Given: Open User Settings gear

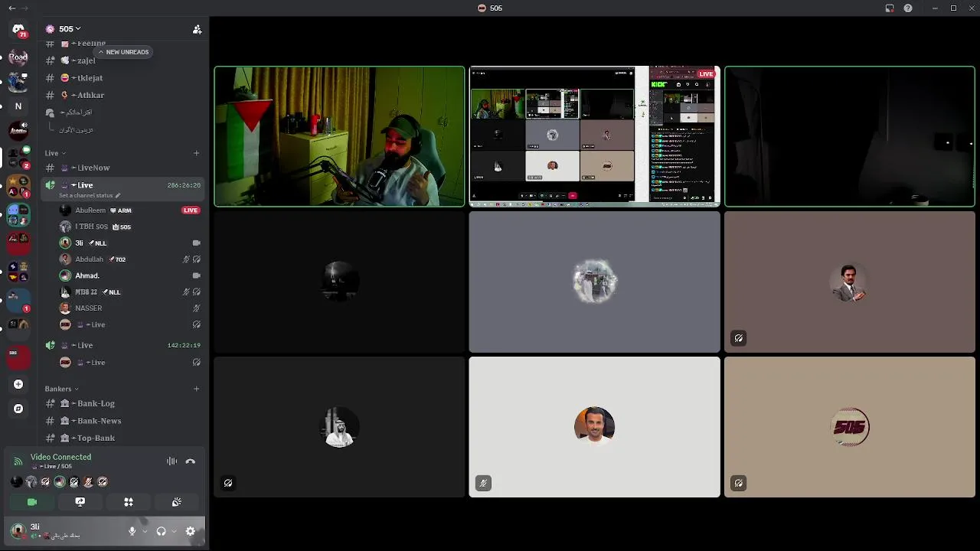Looking at the screenshot, I should pos(191,531).
